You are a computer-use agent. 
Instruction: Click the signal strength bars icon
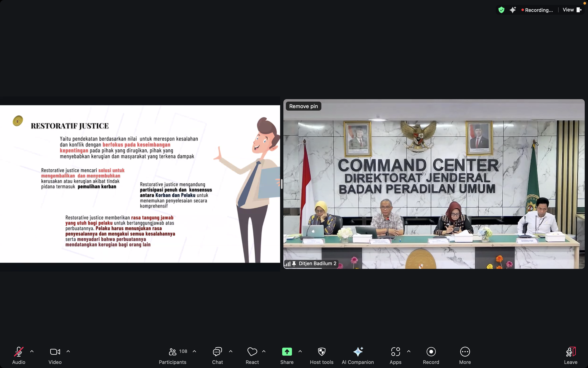pyautogui.click(x=287, y=264)
